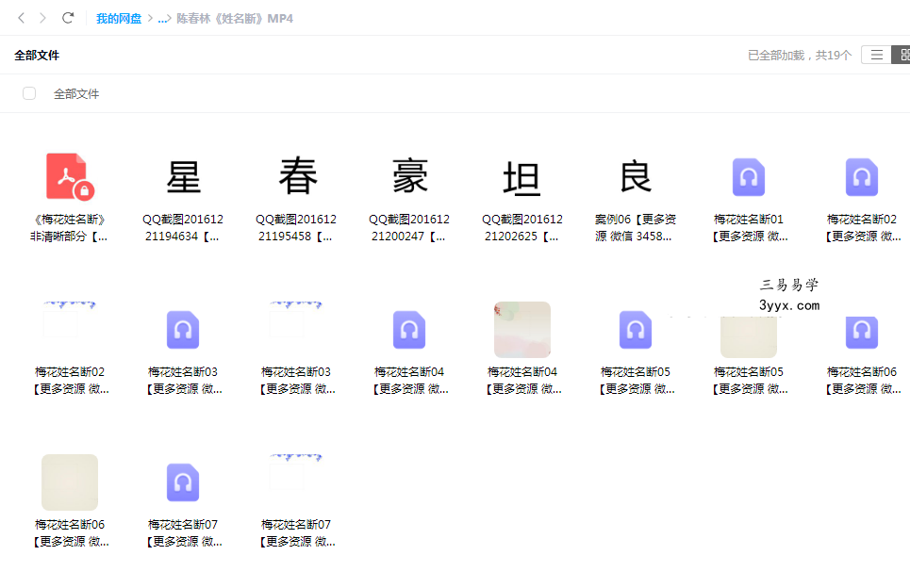
Task: Open the 良 案例06 thumbnail
Action: (636, 176)
